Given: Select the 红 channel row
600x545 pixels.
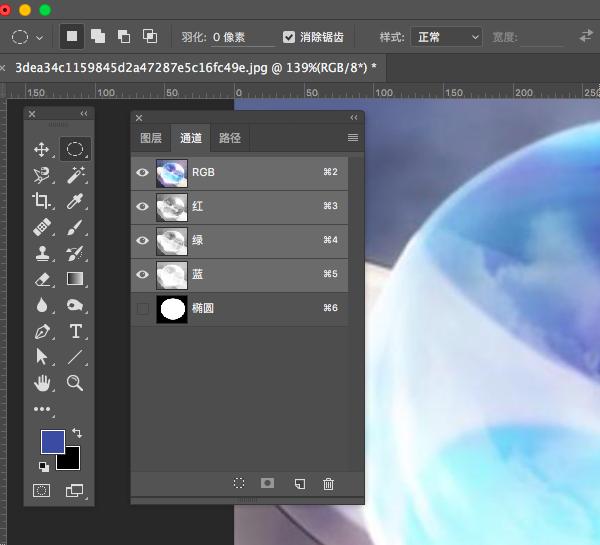Looking at the screenshot, I should 240,207.
